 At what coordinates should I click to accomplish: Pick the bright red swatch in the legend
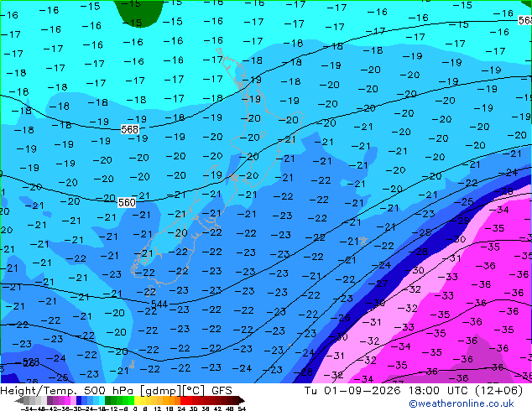tap(183, 401)
